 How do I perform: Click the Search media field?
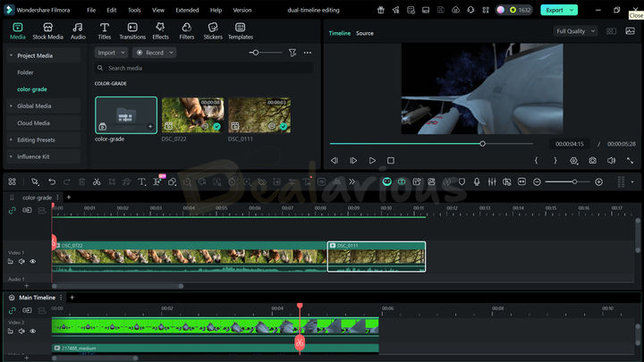tap(204, 68)
